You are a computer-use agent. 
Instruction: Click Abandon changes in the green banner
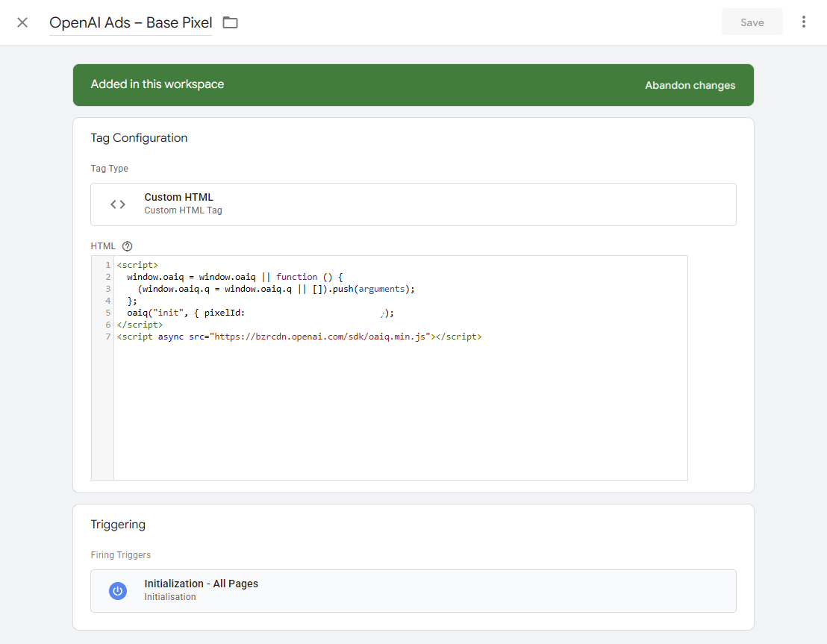(x=690, y=86)
